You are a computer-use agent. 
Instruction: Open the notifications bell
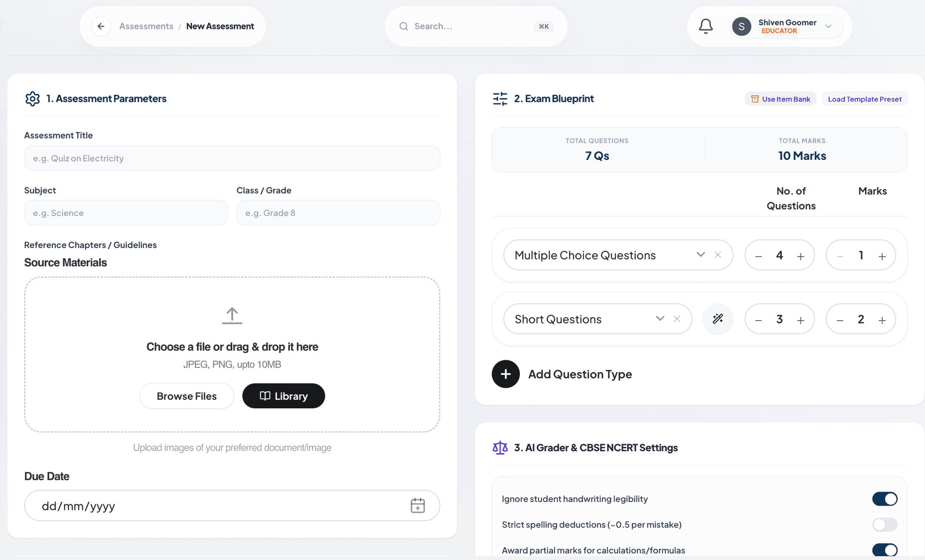pos(706,26)
